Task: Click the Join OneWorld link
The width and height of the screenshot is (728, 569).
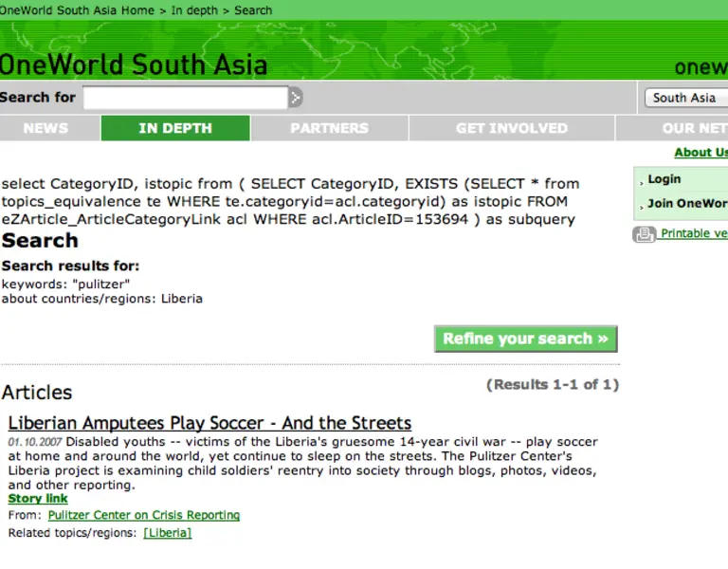Action: pos(687,204)
